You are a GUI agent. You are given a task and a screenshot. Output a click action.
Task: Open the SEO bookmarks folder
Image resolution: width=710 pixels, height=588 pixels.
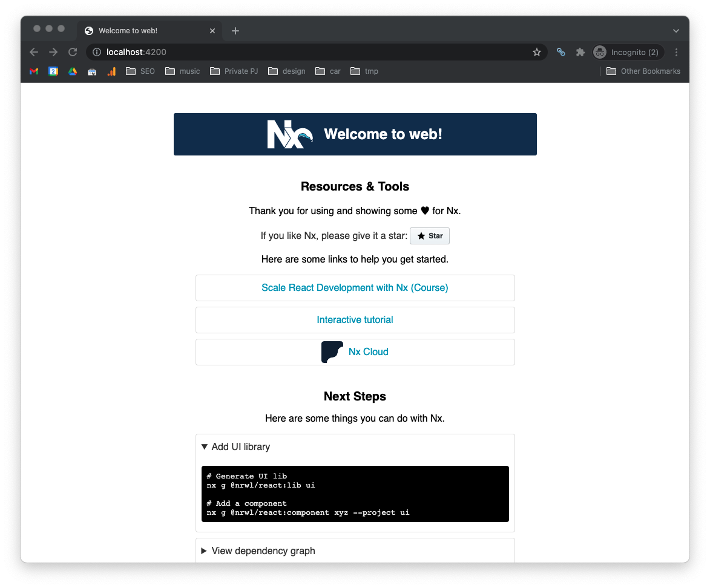click(x=140, y=71)
